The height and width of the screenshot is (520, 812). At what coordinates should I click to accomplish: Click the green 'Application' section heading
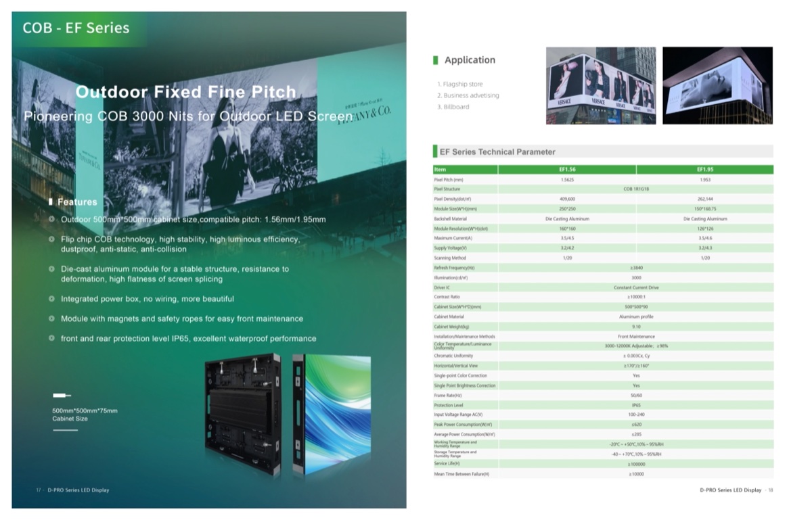pyautogui.click(x=470, y=60)
